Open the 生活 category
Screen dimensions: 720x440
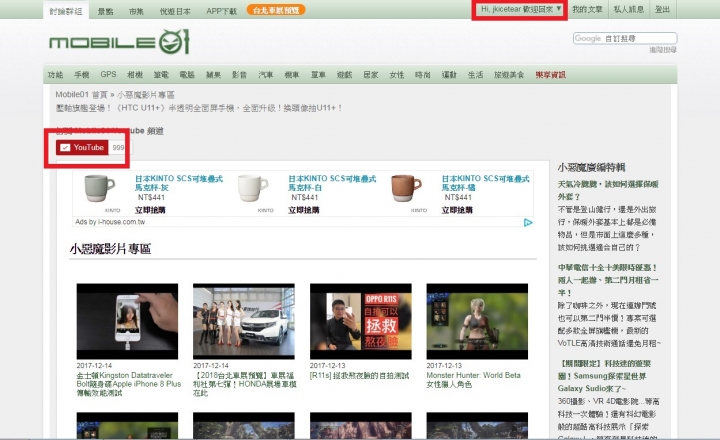tap(475, 74)
